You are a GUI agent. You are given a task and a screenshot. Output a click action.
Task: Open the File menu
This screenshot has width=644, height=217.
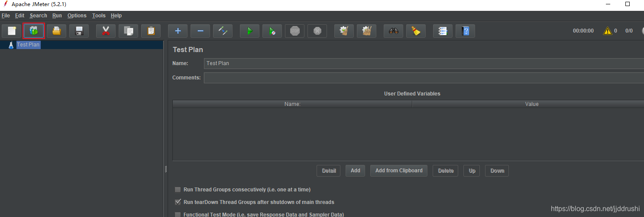(6, 16)
